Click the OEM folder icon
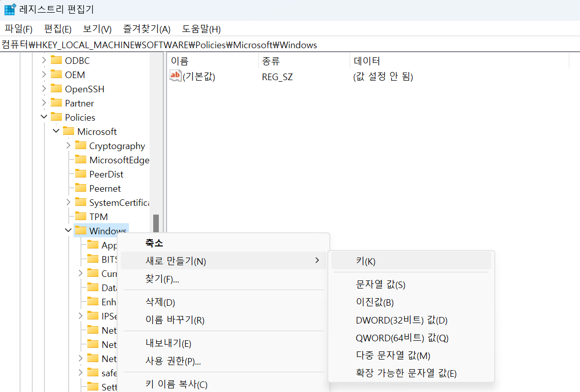 tap(56, 75)
